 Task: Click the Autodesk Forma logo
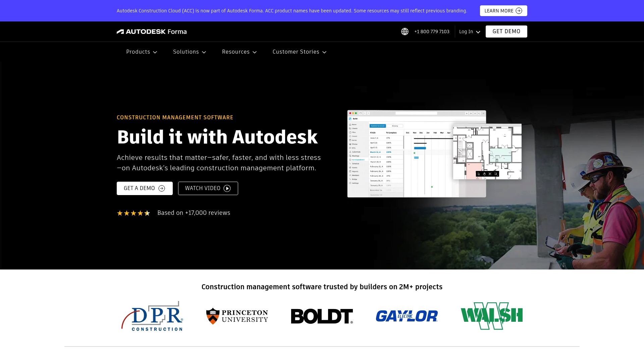pos(152,32)
